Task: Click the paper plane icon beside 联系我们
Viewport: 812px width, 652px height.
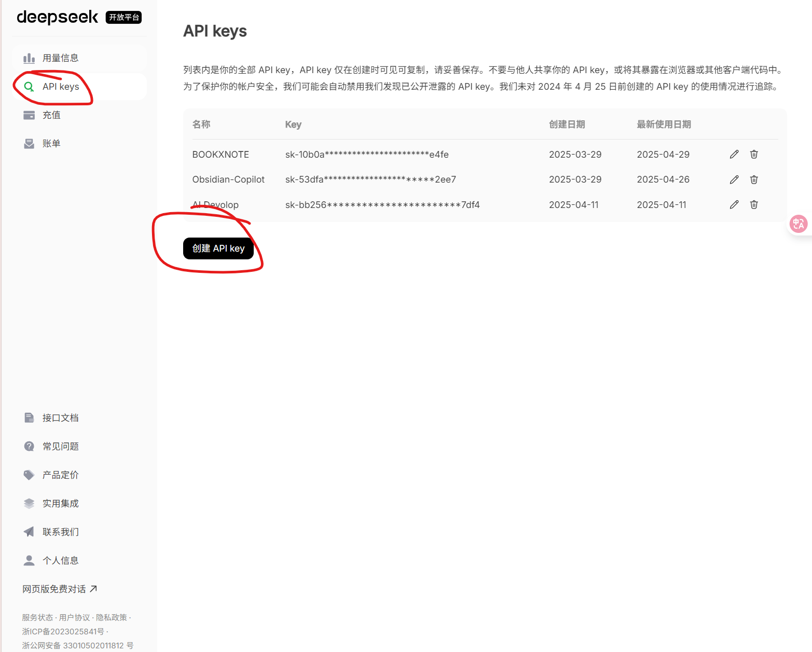Action: [x=29, y=532]
